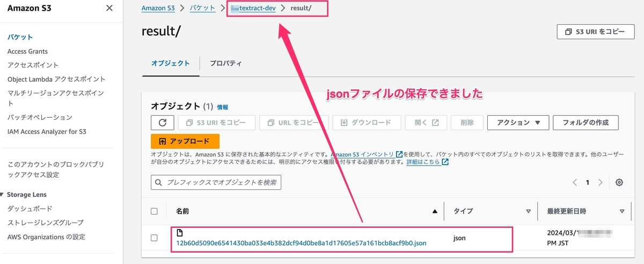Click page number 1 in pagination
This screenshot has height=264, width=644.
point(588,182)
